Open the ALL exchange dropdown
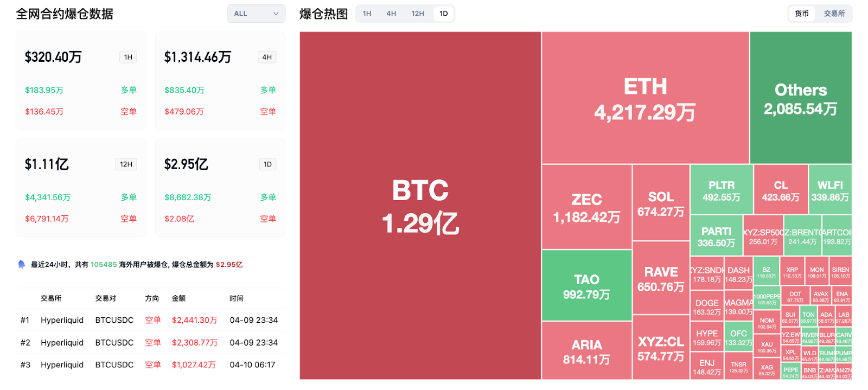The height and width of the screenshot is (390, 868). pos(256,14)
